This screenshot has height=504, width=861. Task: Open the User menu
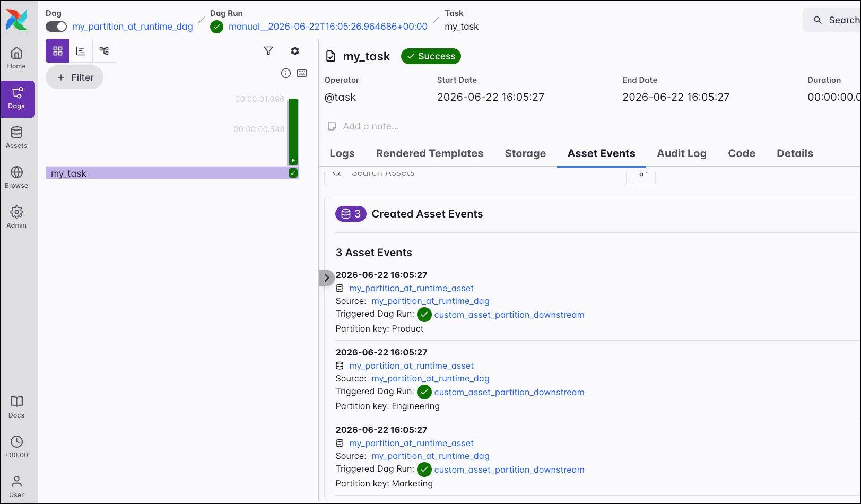coord(16,487)
